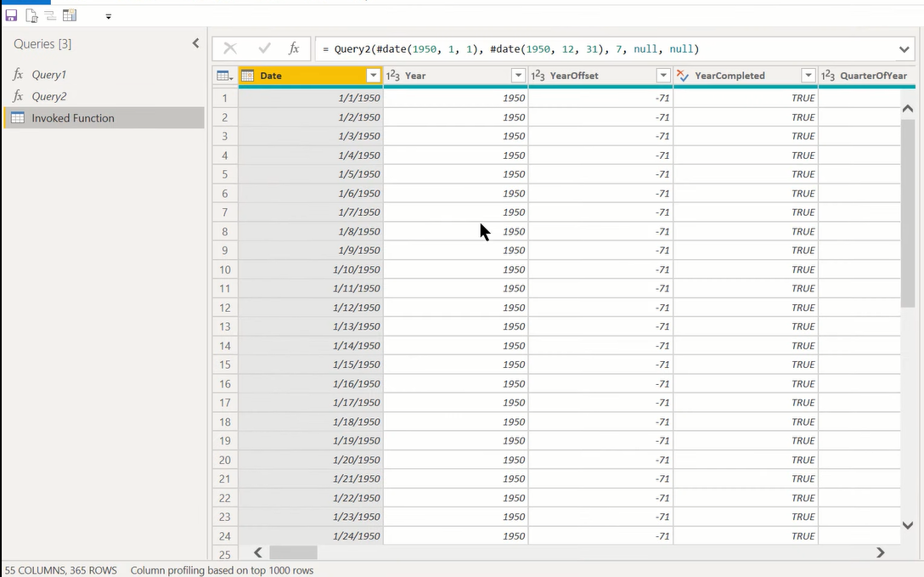Click the vertical scrollbar thumb
This screenshot has width=924, height=577.
coord(908,213)
